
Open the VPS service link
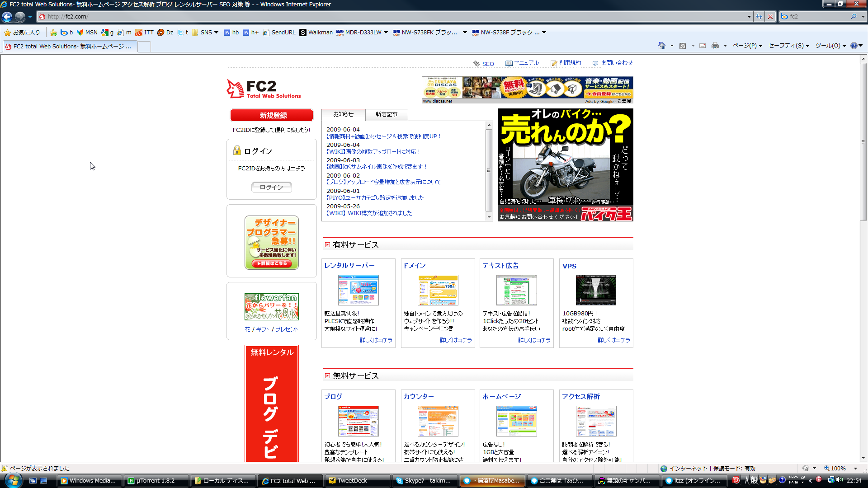click(569, 266)
